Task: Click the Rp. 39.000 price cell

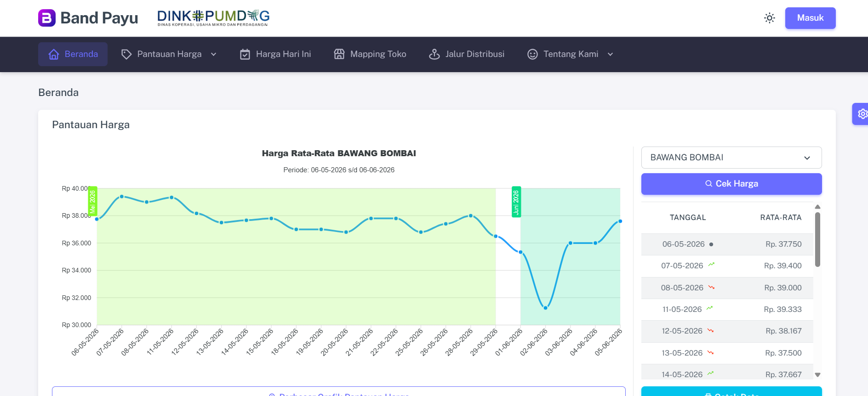Action: coord(783,288)
